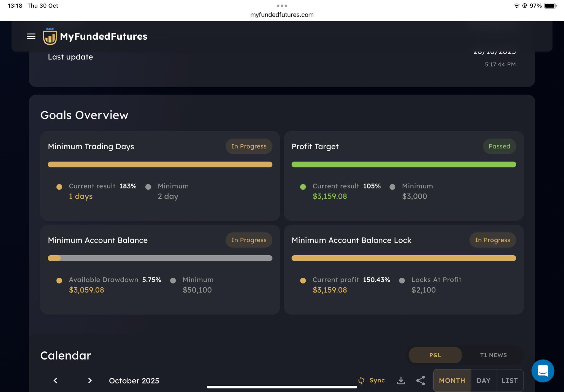564x392 pixels.
Task: Click In Progress badge on Balance Lock card
Action: [x=492, y=240]
